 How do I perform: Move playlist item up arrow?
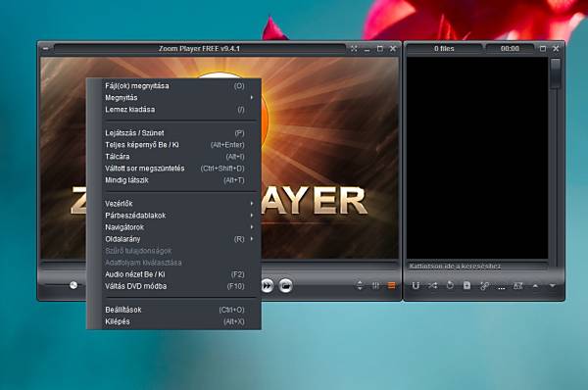click(535, 286)
